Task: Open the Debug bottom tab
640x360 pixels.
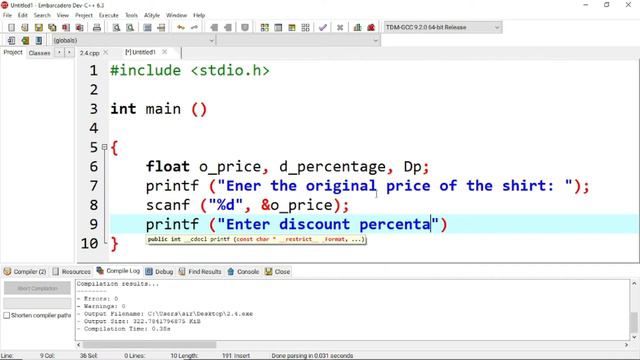Action: (x=159, y=271)
